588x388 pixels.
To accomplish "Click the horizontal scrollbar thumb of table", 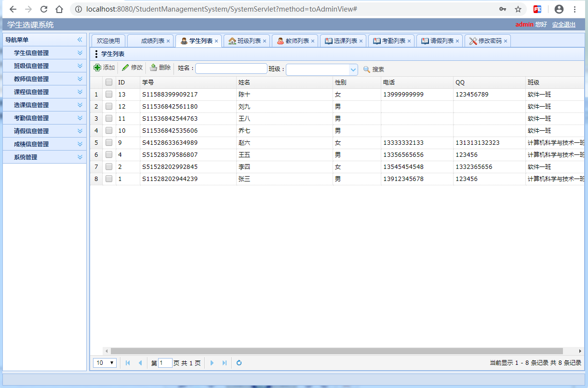I will [336, 351].
